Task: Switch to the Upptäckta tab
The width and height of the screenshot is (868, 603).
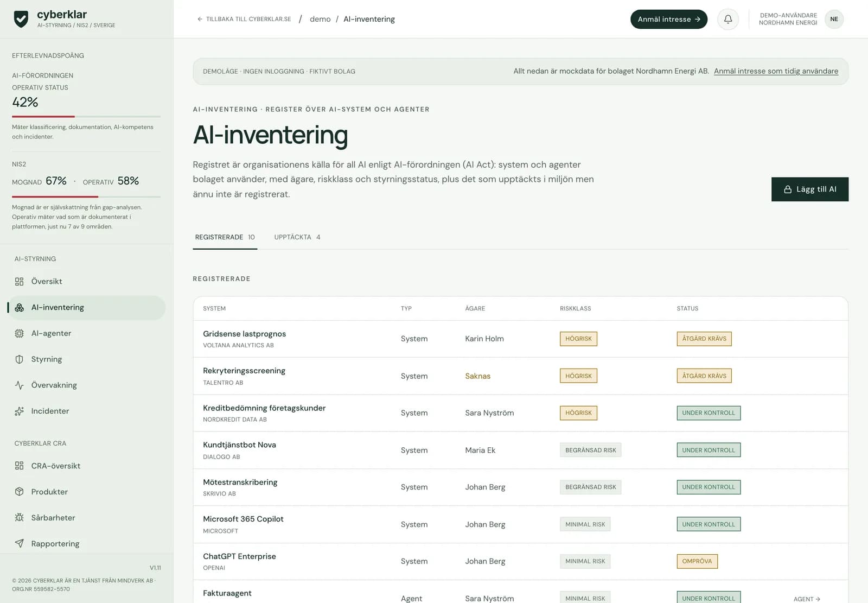Action: [297, 237]
